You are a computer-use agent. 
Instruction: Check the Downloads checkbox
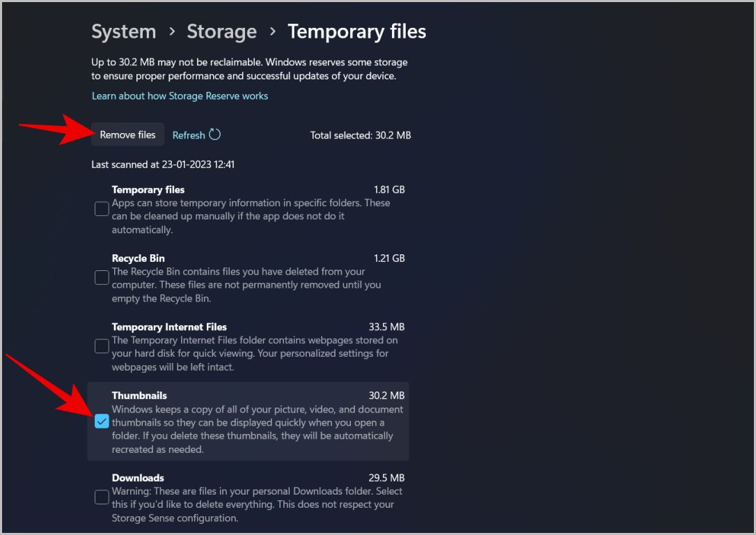click(101, 497)
